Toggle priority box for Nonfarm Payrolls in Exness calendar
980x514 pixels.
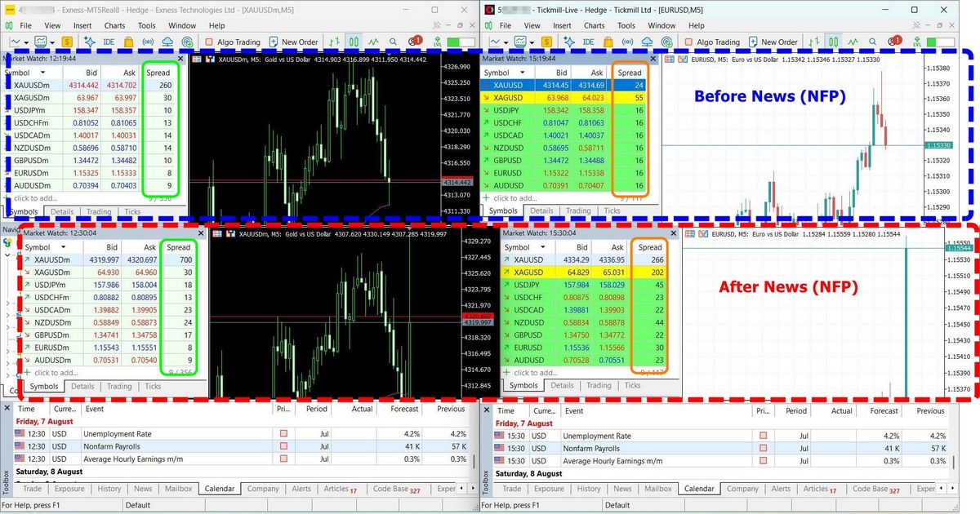click(x=284, y=447)
